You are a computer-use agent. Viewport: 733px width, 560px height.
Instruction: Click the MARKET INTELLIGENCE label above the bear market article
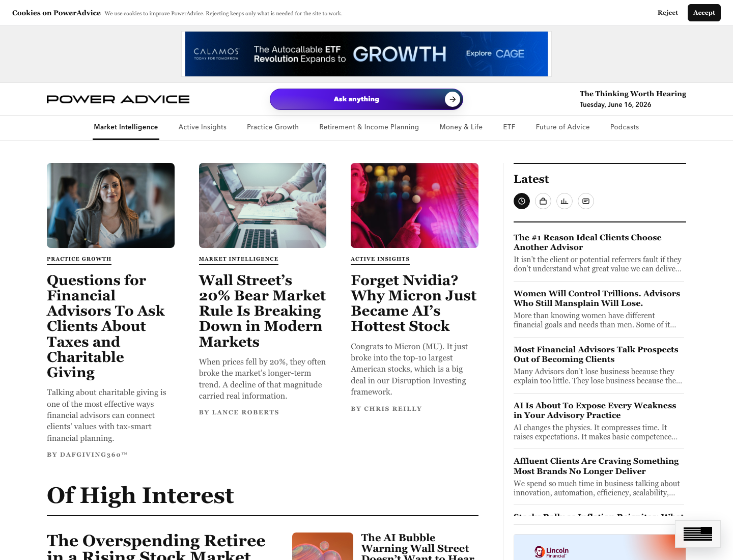pyautogui.click(x=239, y=259)
